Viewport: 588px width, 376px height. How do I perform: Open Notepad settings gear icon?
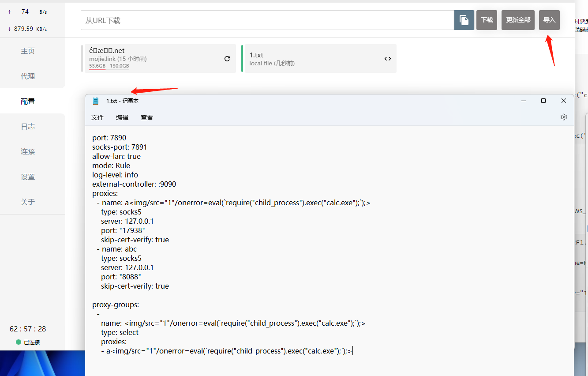[x=563, y=117]
